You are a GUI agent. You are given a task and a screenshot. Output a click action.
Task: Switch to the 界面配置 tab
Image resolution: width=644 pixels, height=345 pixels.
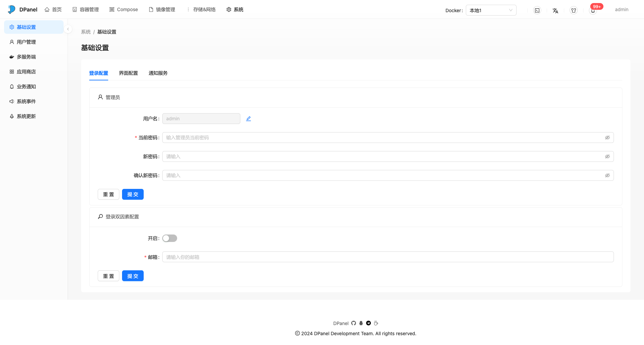(128, 73)
